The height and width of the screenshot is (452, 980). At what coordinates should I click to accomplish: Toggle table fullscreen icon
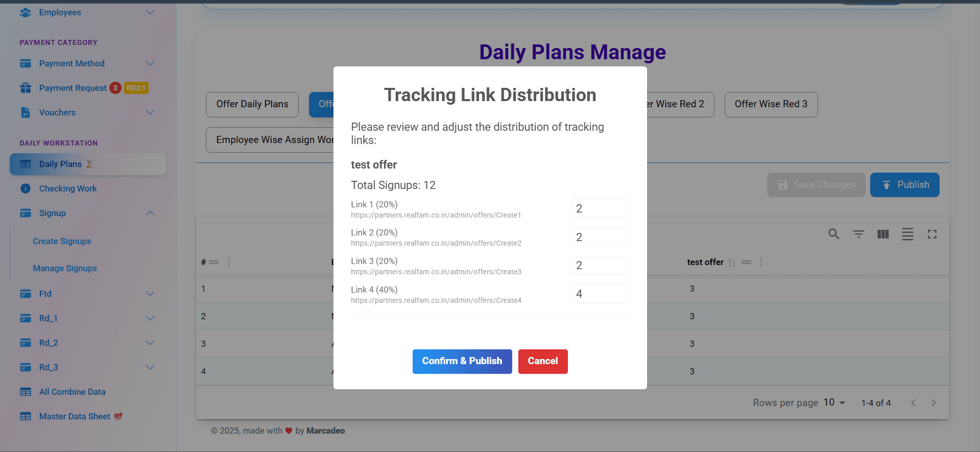tap(932, 234)
